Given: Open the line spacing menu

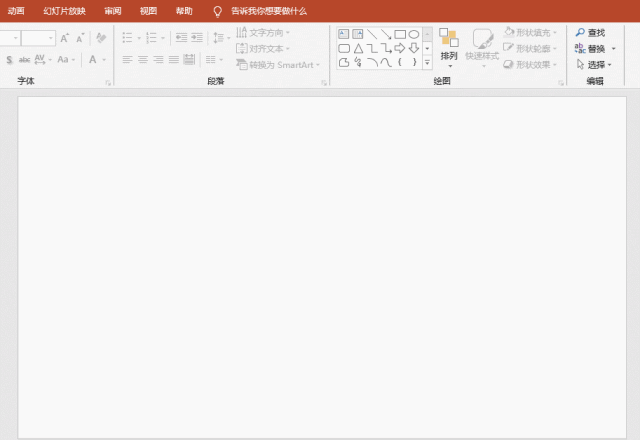Looking at the screenshot, I should (x=222, y=38).
